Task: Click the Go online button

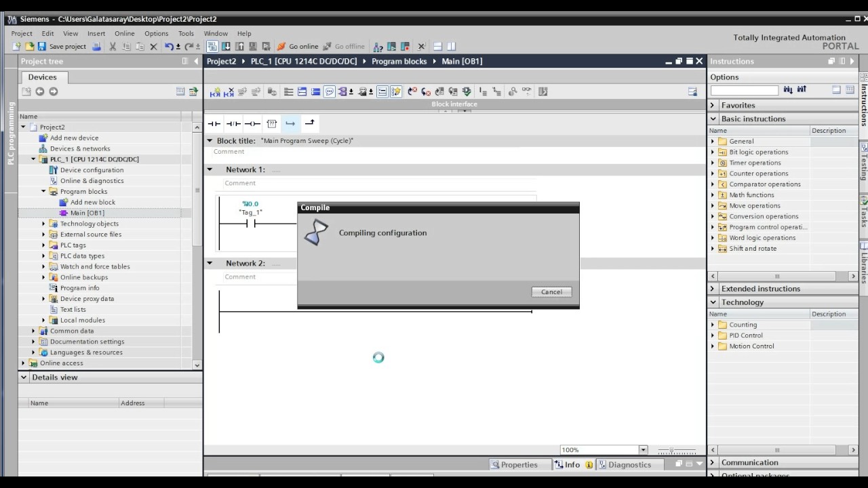Action: point(297,46)
